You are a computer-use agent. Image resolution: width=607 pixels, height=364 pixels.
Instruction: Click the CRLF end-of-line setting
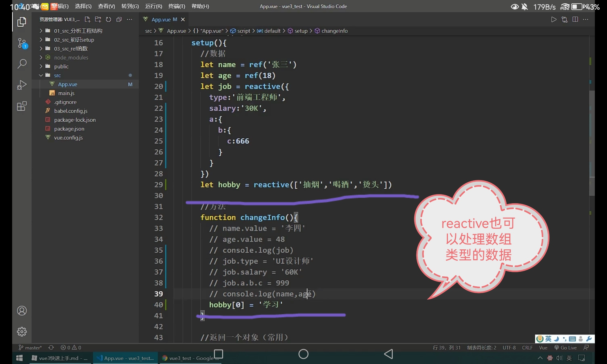pos(527,348)
